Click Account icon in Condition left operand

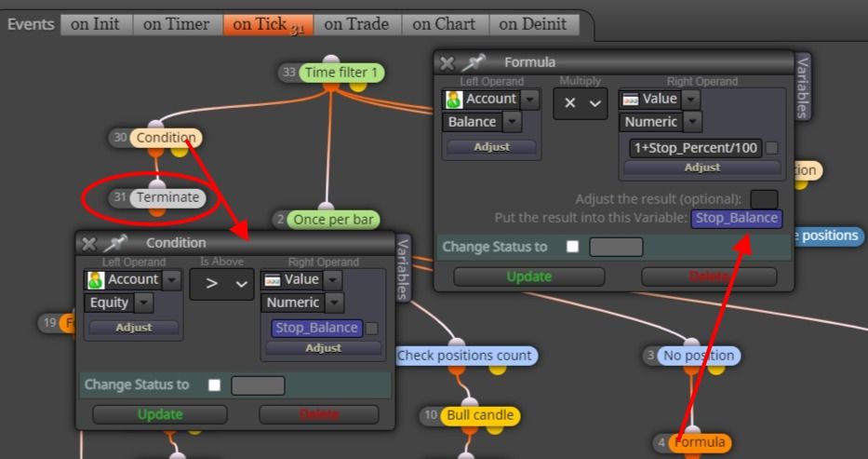pyautogui.click(x=95, y=280)
